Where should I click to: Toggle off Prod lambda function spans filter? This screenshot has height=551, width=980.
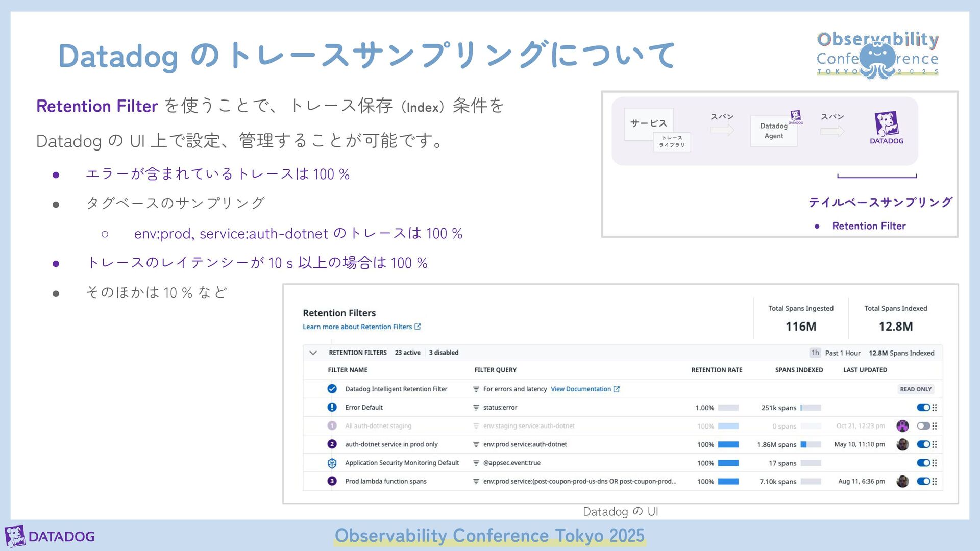(x=923, y=481)
